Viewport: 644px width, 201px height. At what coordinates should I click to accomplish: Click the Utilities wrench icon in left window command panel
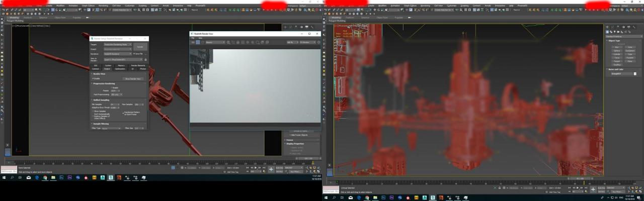click(x=312, y=27)
